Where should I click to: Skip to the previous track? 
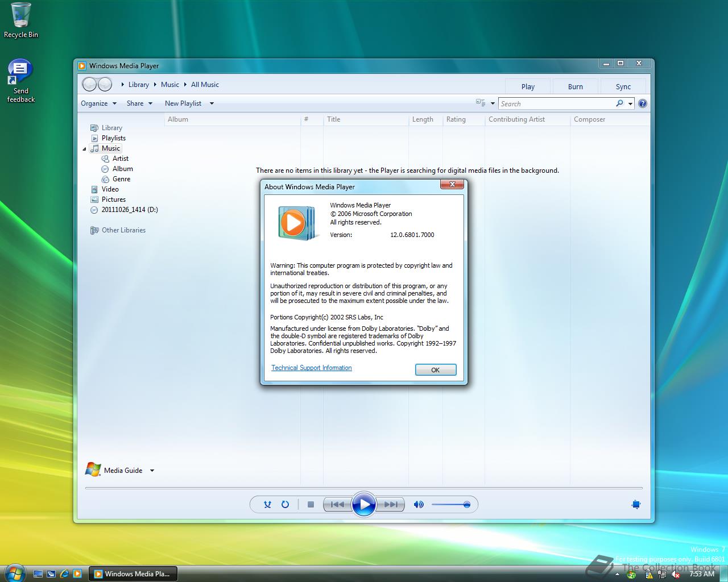point(337,504)
